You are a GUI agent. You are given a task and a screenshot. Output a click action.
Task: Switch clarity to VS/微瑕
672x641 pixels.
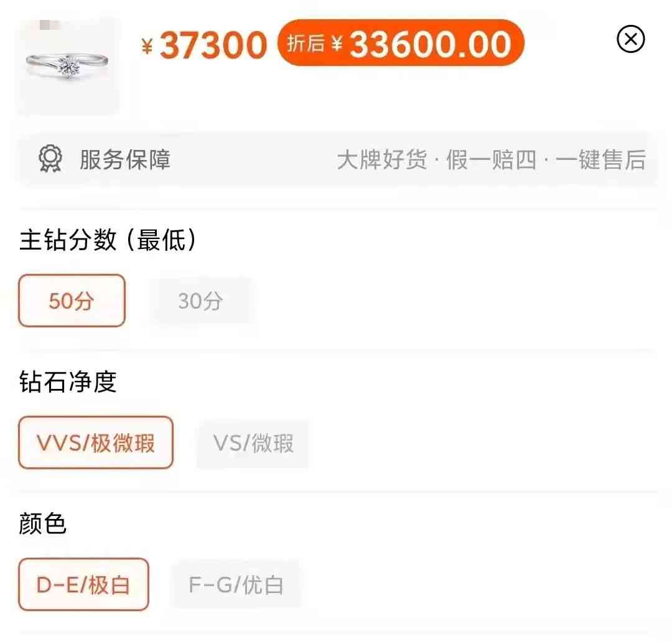(253, 443)
